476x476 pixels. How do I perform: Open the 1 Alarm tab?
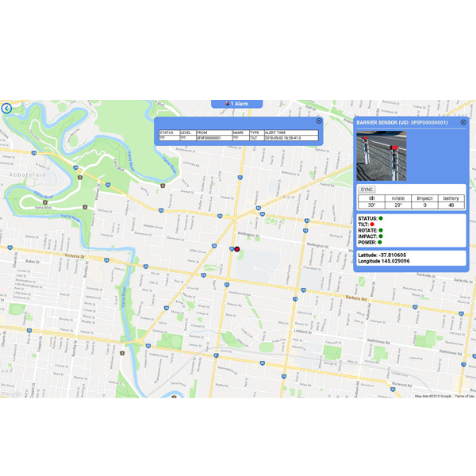click(x=236, y=104)
